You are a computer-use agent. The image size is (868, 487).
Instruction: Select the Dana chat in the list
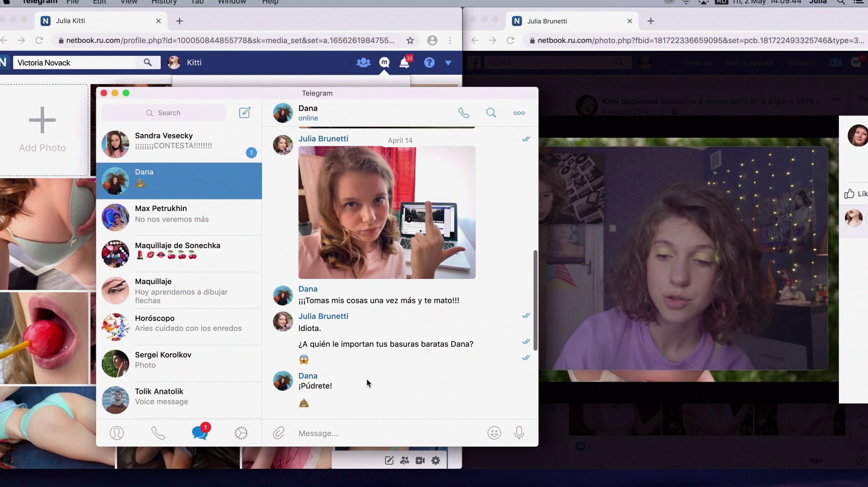(179, 181)
